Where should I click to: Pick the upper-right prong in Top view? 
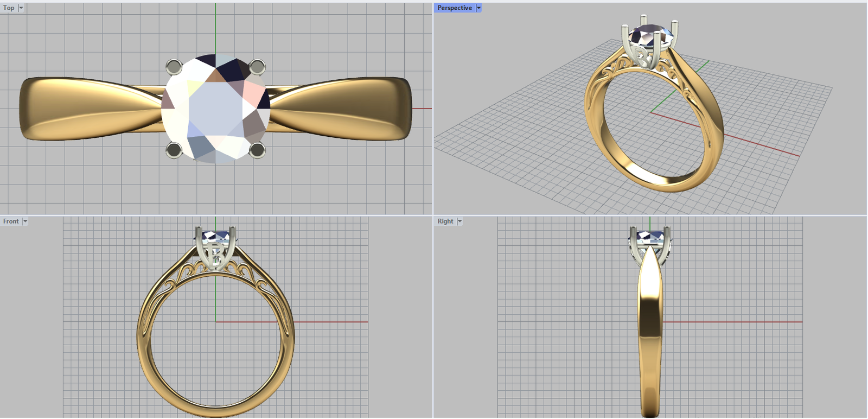pyautogui.click(x=257, y=67)
